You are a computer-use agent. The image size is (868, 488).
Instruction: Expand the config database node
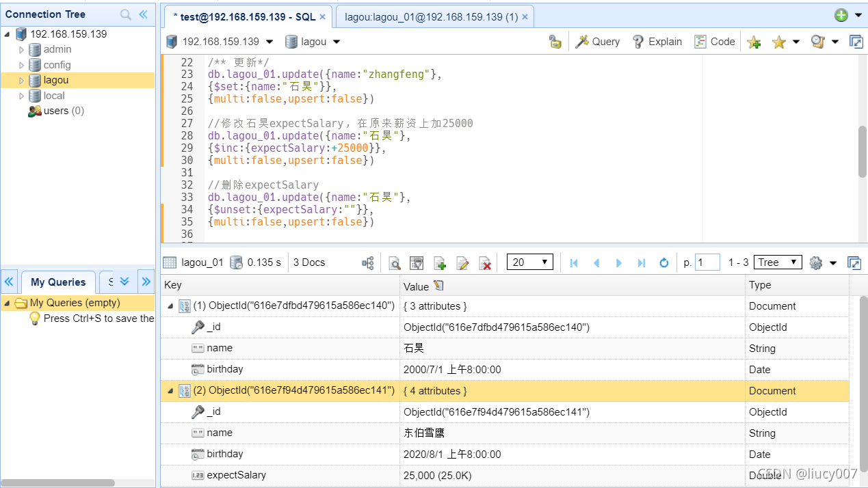coord(21,65)
